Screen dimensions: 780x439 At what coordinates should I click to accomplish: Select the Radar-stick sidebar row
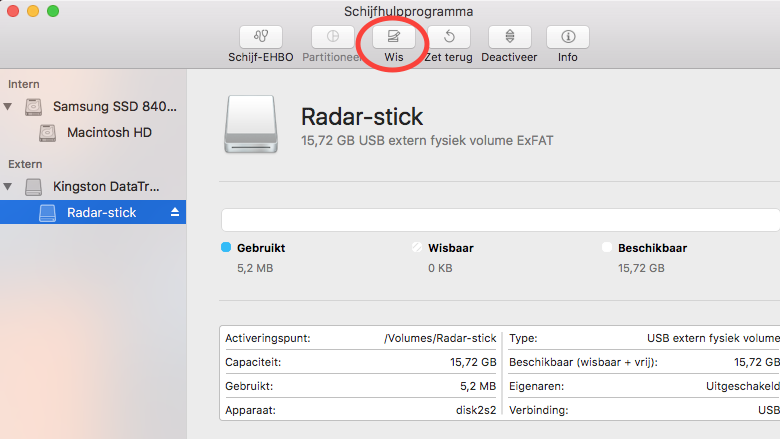93,212
